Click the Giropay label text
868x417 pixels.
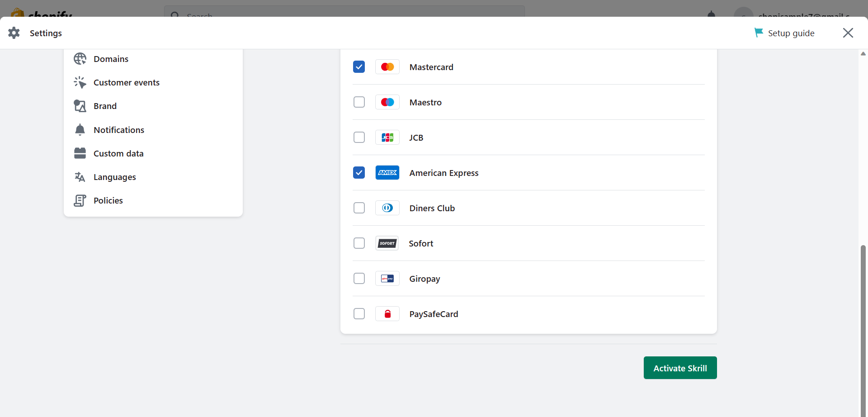425,279
